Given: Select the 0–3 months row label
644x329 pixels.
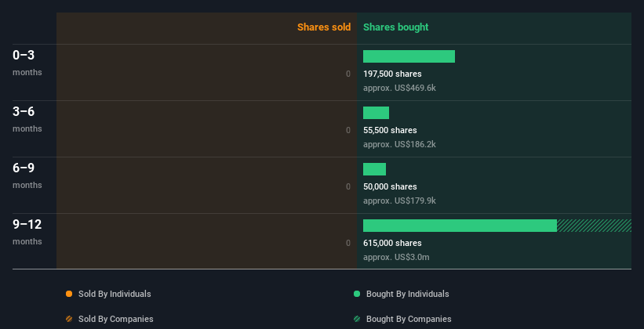Looking at the screenshot, I should click(27, 63).
